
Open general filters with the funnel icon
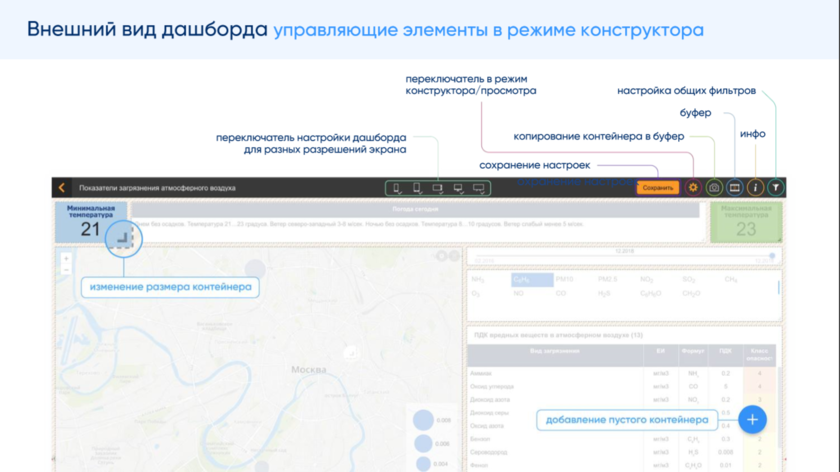(777, 187)
